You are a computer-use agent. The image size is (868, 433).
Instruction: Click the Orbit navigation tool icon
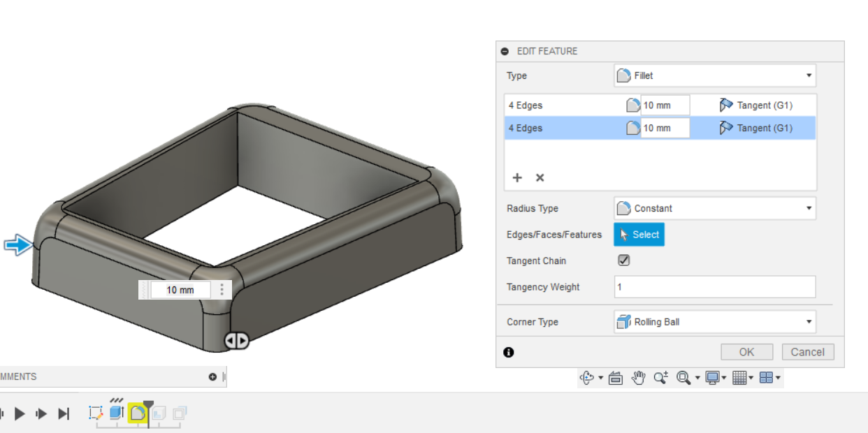coord(587,378)
